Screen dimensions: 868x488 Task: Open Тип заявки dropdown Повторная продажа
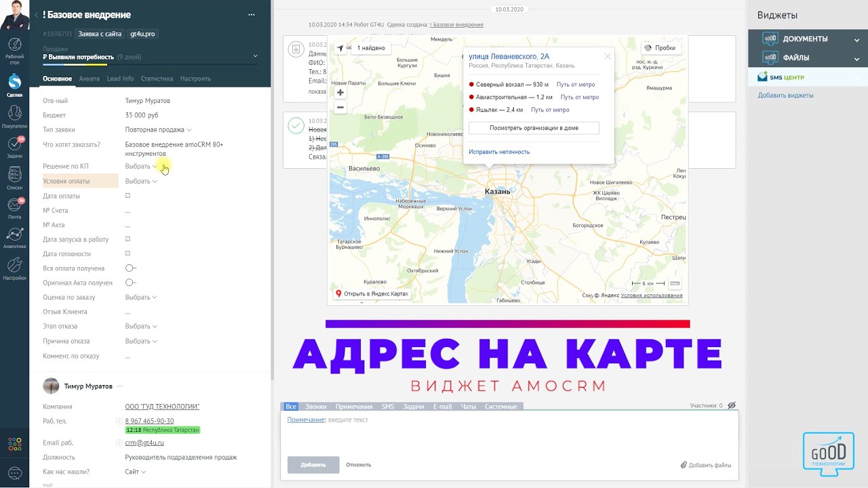point(158,129)
